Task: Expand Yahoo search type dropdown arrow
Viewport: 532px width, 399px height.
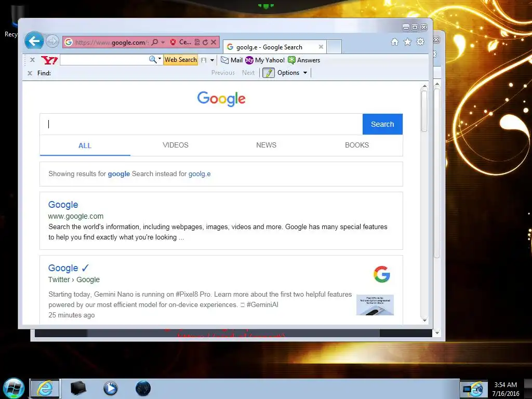Action: 160,59
